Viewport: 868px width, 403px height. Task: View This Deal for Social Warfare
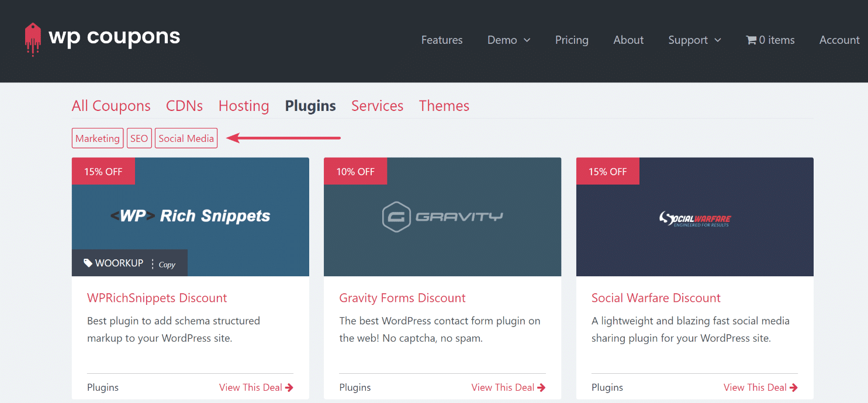click(760, 387)
